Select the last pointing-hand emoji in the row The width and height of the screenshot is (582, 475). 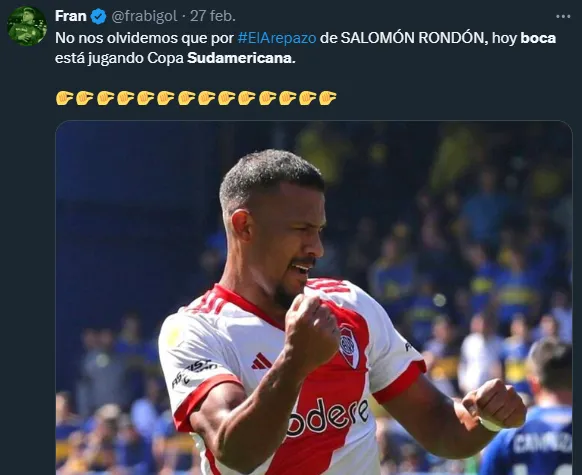pos(327,98)
